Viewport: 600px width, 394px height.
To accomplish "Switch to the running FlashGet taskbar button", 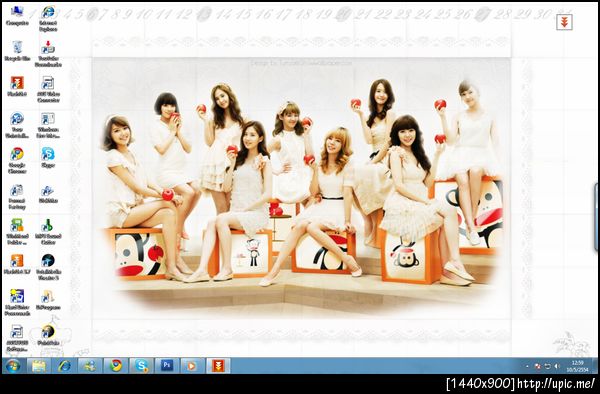I will pos(218,366).
